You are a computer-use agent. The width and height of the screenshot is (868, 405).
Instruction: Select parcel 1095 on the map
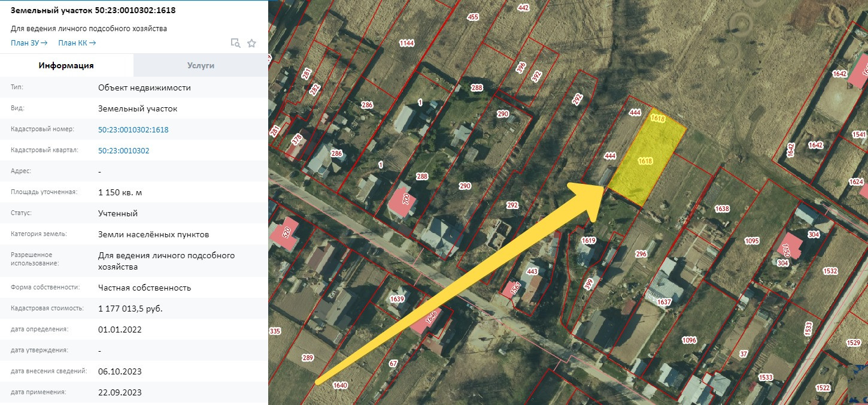[752, 241]
